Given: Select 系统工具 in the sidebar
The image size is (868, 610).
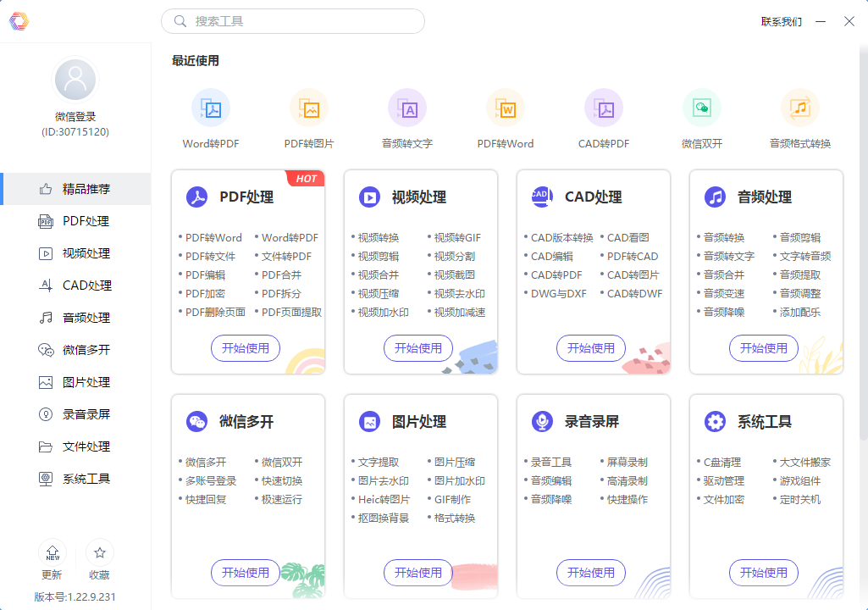Looking at the screenshot, I should (x=75, y=479).
